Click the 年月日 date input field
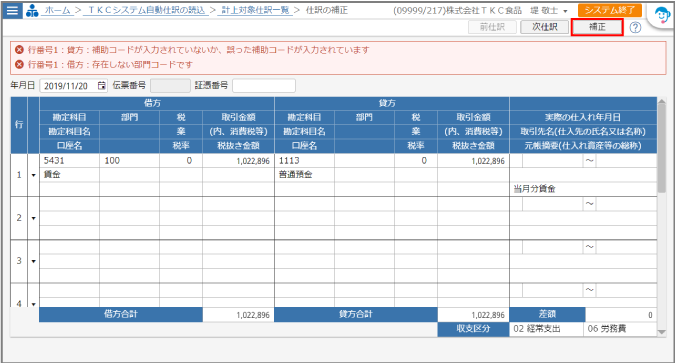Viewport: 675px width, 363px height. point(73,86)
